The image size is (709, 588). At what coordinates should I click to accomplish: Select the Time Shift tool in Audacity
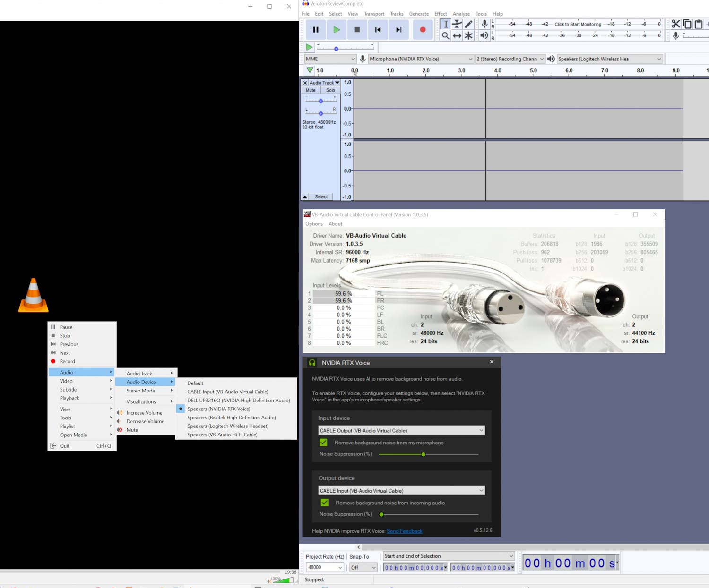click(x=457, y=35)
